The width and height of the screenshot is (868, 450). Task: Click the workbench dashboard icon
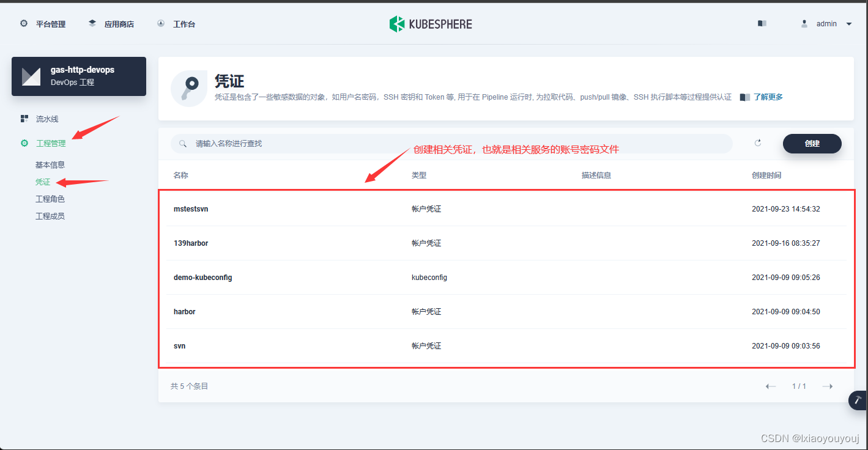[161, 24]
